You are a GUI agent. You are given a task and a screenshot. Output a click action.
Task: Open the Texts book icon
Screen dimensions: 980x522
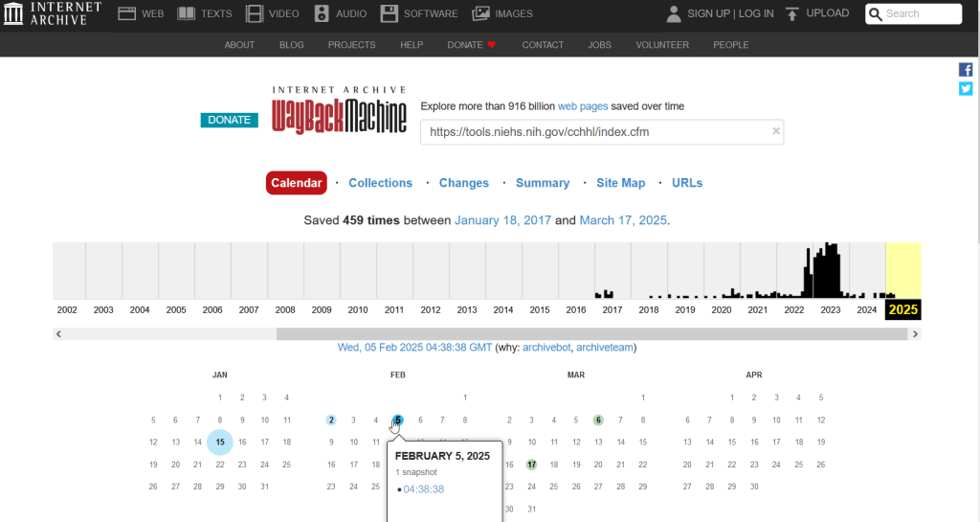[x=186, y=14]
